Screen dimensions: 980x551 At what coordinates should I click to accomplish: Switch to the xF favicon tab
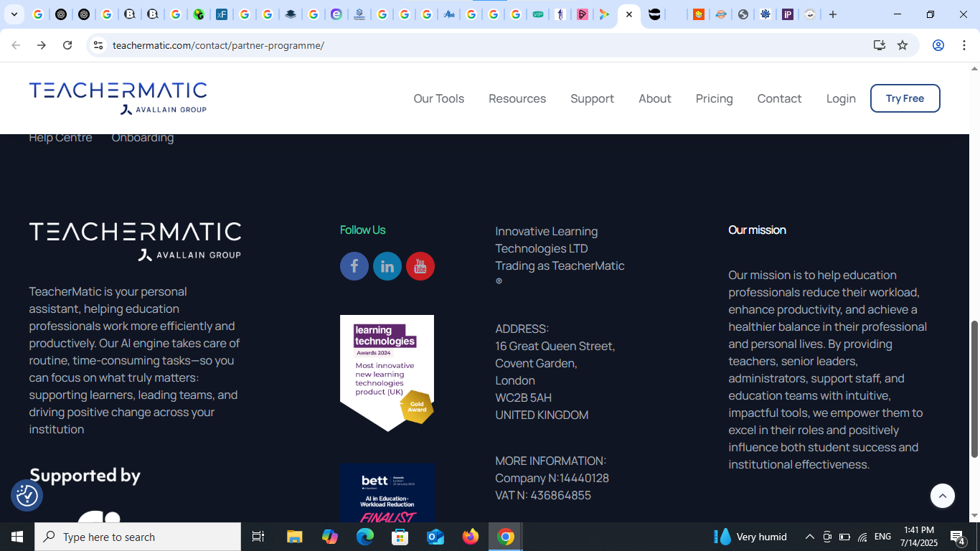(x=222, y=14)
